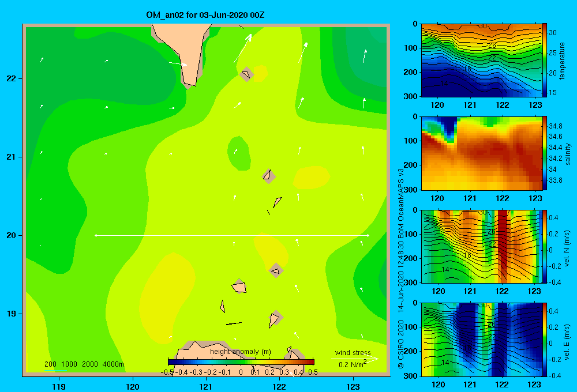Click the white transect line at latitude 20
Viewport: 577px width, 392px height.
tap(232, 235)
